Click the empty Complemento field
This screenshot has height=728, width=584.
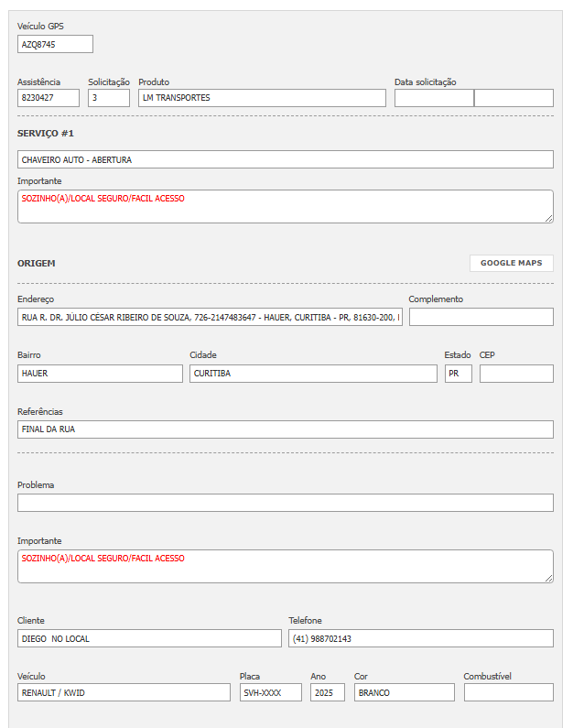[481, 317]
